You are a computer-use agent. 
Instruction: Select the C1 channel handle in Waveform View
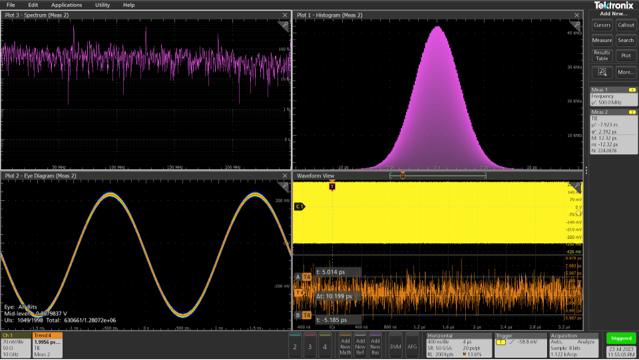[x=300, y=207]
